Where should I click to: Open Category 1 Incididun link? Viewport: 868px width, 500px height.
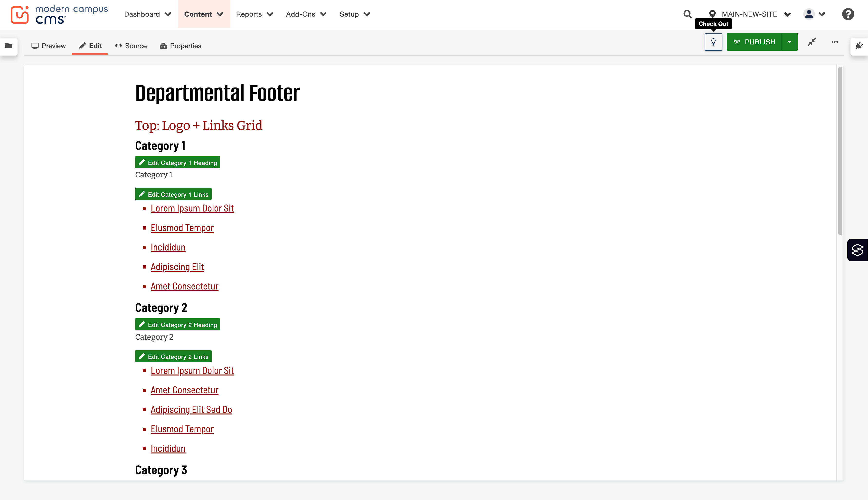pos(168,247)
